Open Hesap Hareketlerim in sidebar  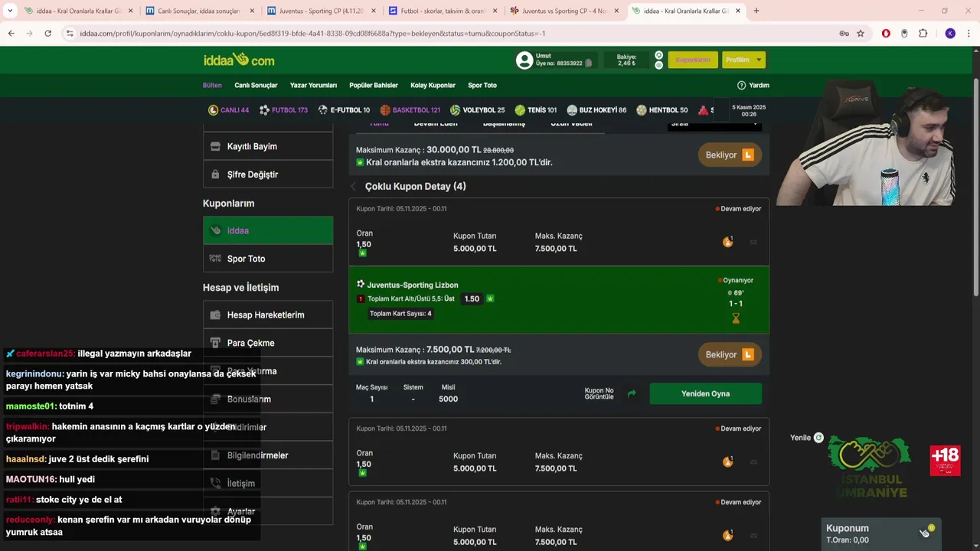268,315
